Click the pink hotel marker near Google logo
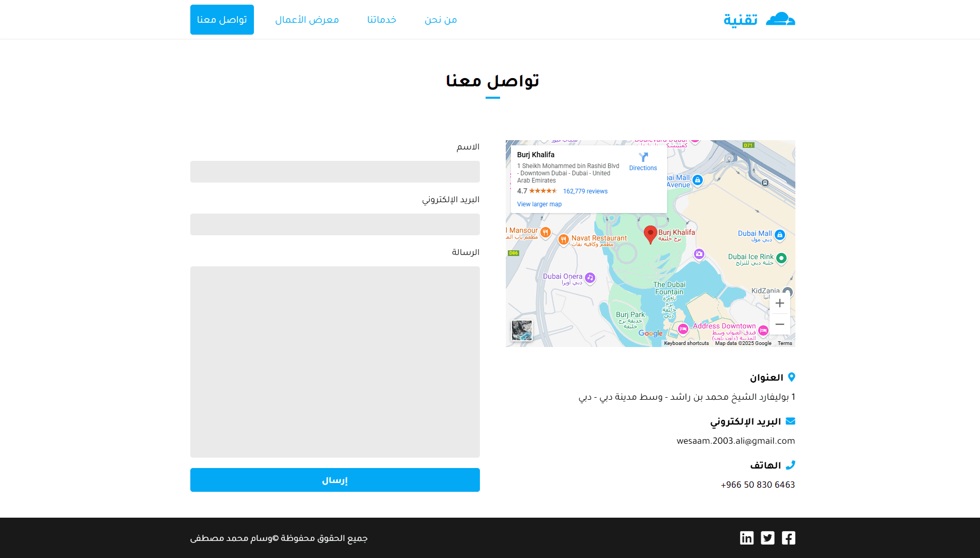This screenshot has height=558, width=980. (683, 329)
